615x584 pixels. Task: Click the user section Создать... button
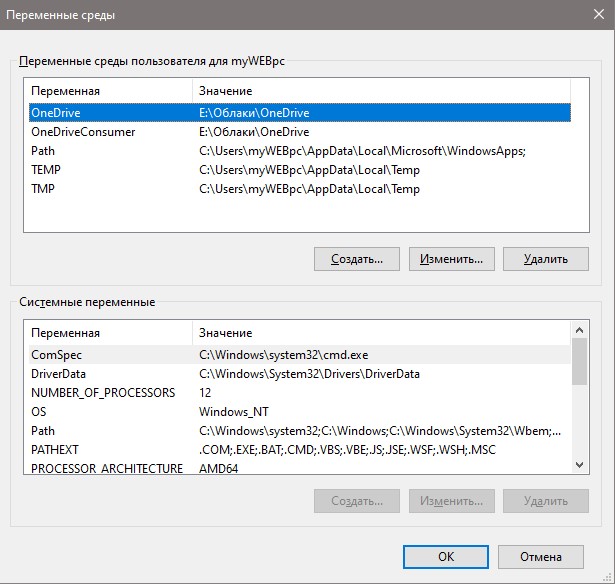357,259
